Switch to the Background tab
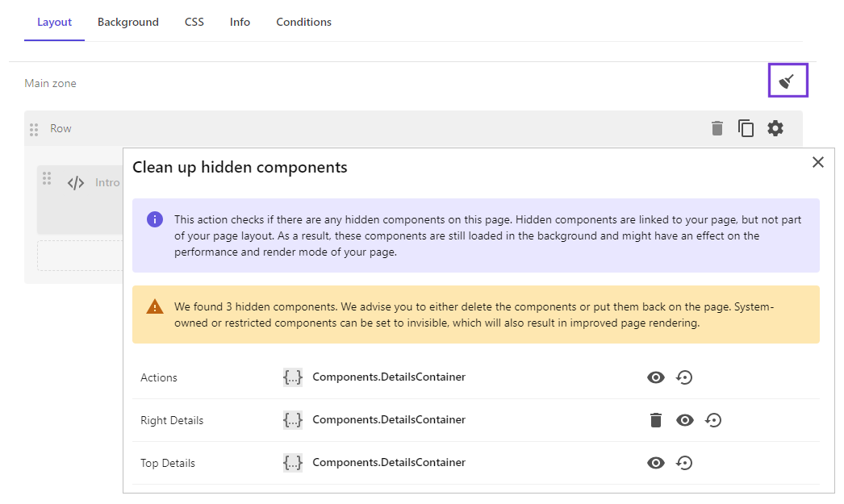Image resolution: width=844 pixels, height=504 pixels. click(x=127, y=22)
